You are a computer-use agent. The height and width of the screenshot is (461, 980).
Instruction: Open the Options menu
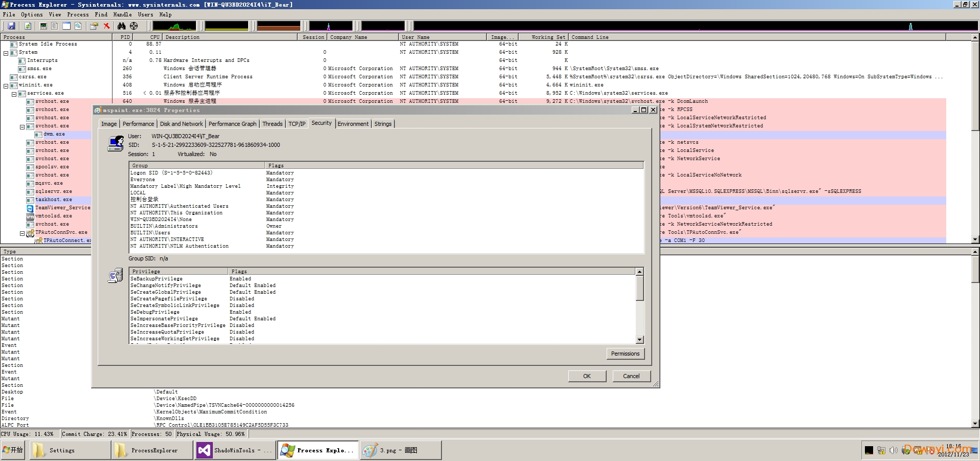coord(32,15)
